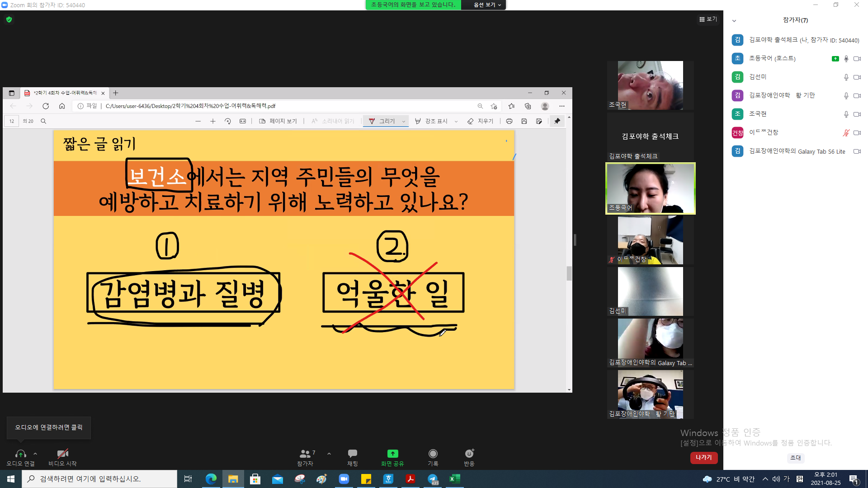Click the PDF zoom out minus icon

[x=198, y=121]
